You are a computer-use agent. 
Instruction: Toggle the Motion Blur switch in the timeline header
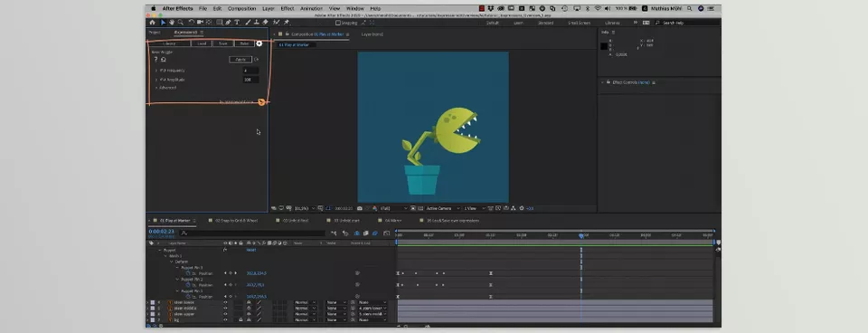tap(374, 233)
